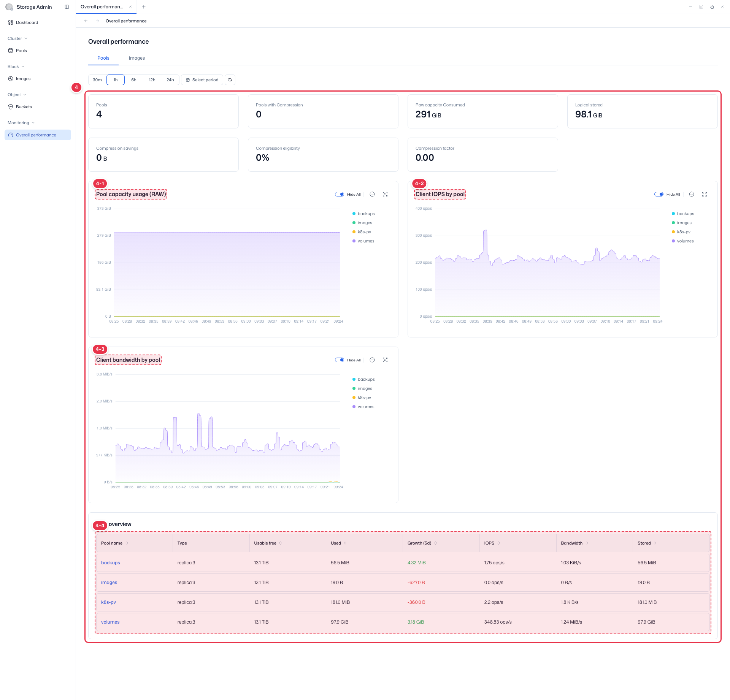Open options menu for Pool capacity usage chart
Image resolution: width=730 pixels, height=700 pixels.
[x=372, y=194]
